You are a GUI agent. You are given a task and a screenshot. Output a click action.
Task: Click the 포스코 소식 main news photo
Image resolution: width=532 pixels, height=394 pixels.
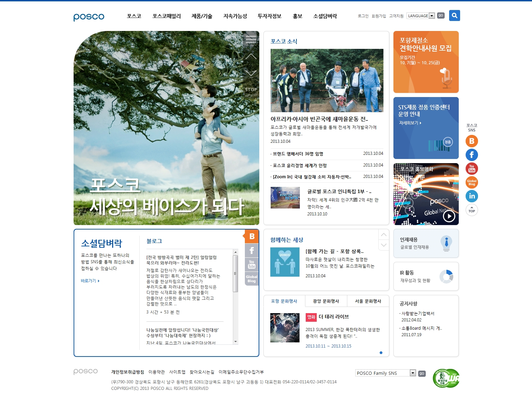click(x=327, y=80)
